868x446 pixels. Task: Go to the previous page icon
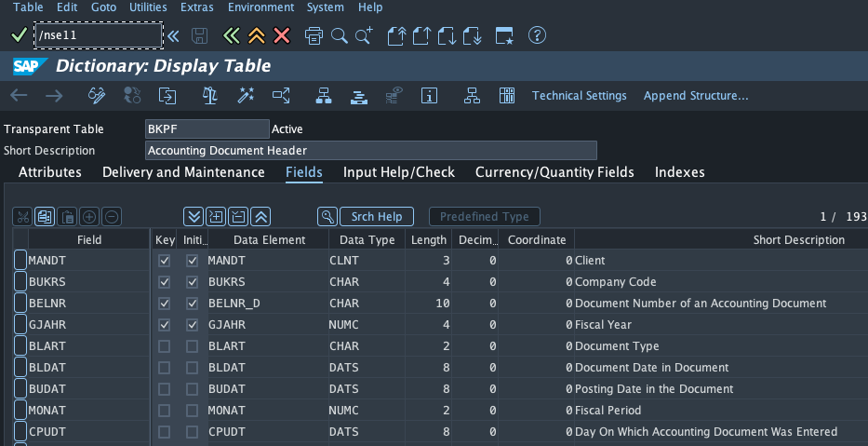click(421, 36)
